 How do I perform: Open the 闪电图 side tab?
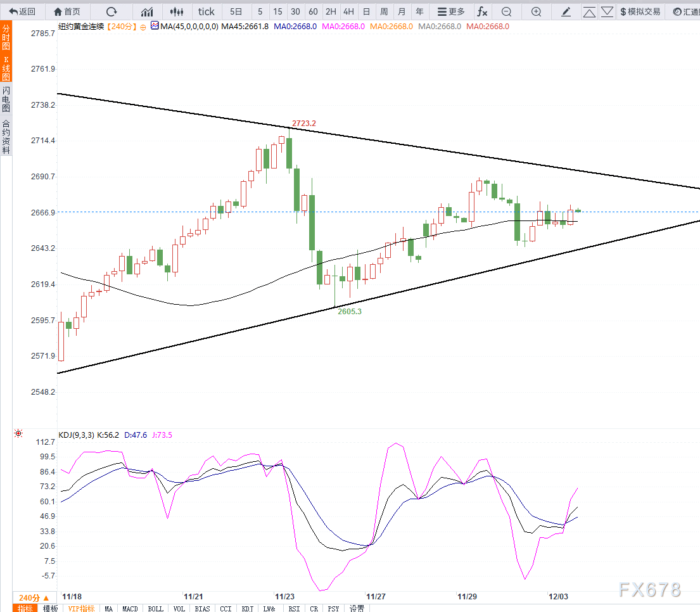click(x=6, y=99)
